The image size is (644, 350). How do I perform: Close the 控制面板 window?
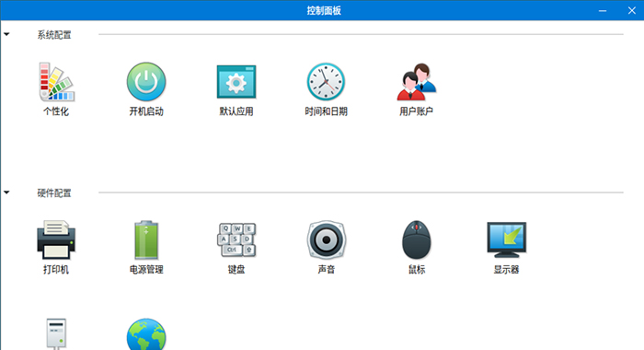pyautogui.click(x=632, y=11)
